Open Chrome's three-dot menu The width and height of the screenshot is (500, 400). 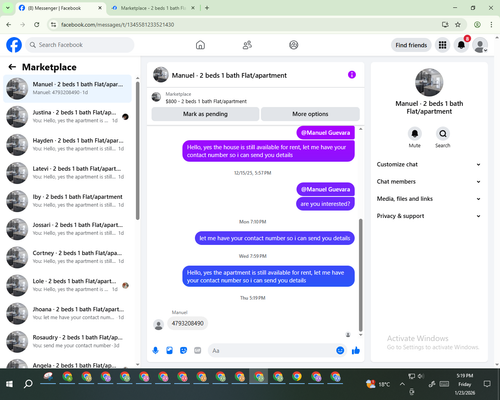[x=491, y=25]
